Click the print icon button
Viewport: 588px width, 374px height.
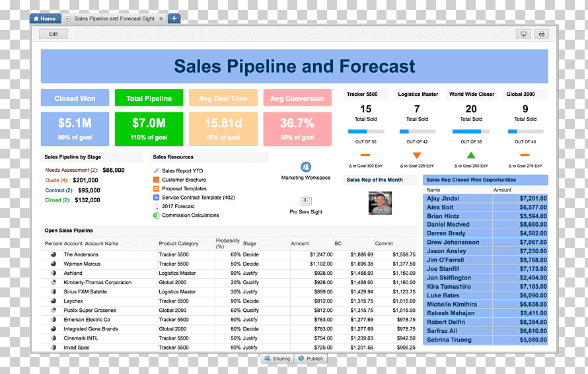tap(542, 34)
